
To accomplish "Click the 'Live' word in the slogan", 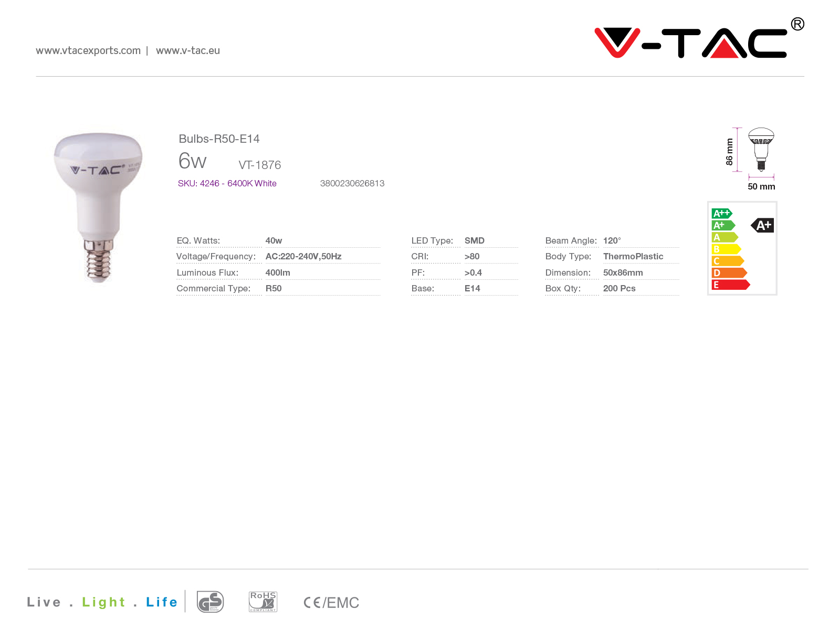I will coord(44,602).
